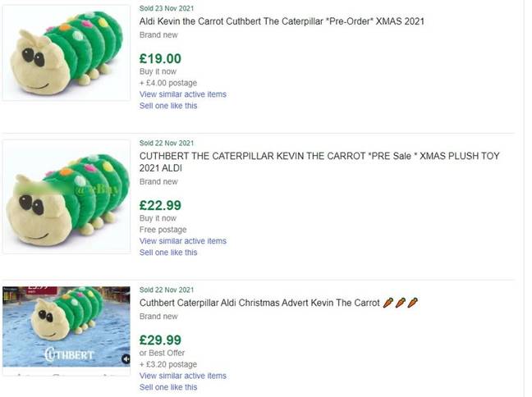Click the £29.99 sold price

(161, 340)
